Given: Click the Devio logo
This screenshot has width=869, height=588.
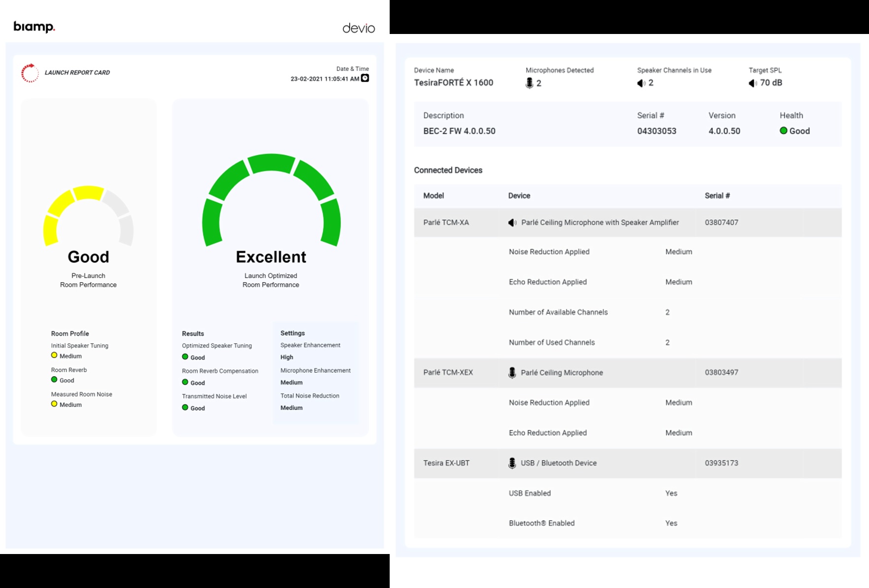Looking at the screenshot, I should pyautogui.click(x=359, y=28).
